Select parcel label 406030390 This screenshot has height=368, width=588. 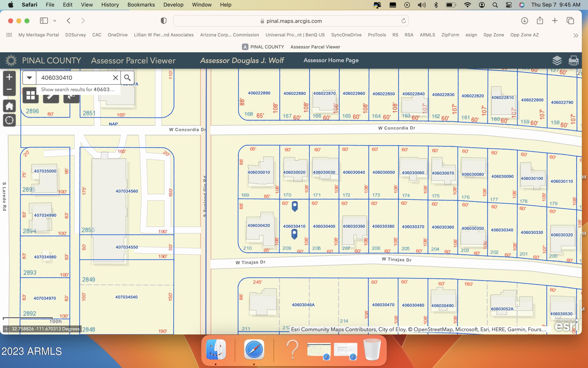pyautogui.click(x=354, y=226)
